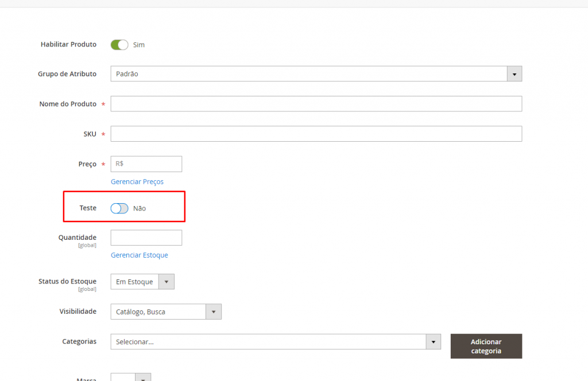Open the Visibilidade dropdown

pos(166,312)
